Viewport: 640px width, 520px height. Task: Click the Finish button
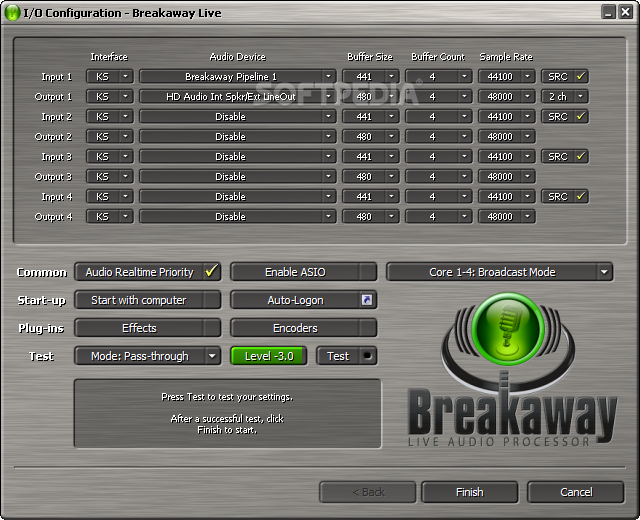tap(469, 492)
